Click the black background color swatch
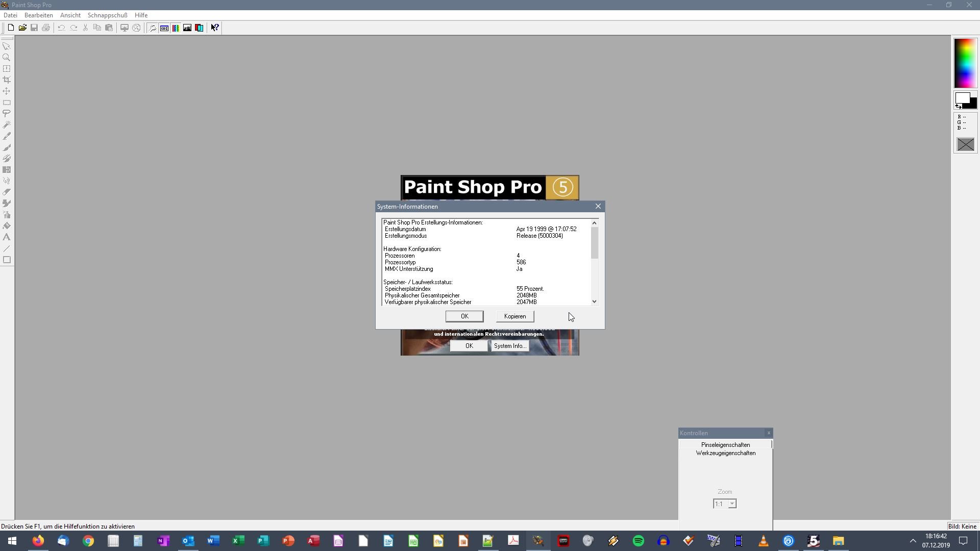The width and height of the screenshot is (980, 551). tap(974, 105)
